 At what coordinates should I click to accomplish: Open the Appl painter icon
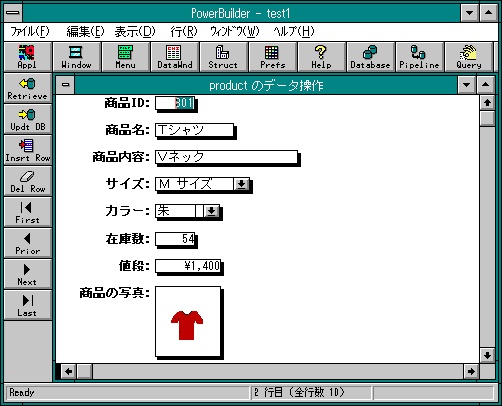[x=28, y=57]
